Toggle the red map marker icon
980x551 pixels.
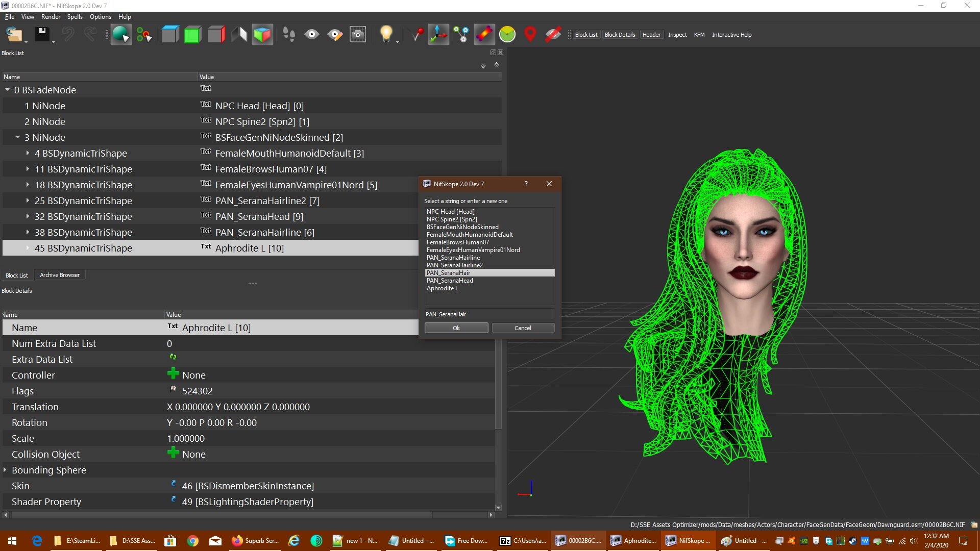click(x=530, y=35)
